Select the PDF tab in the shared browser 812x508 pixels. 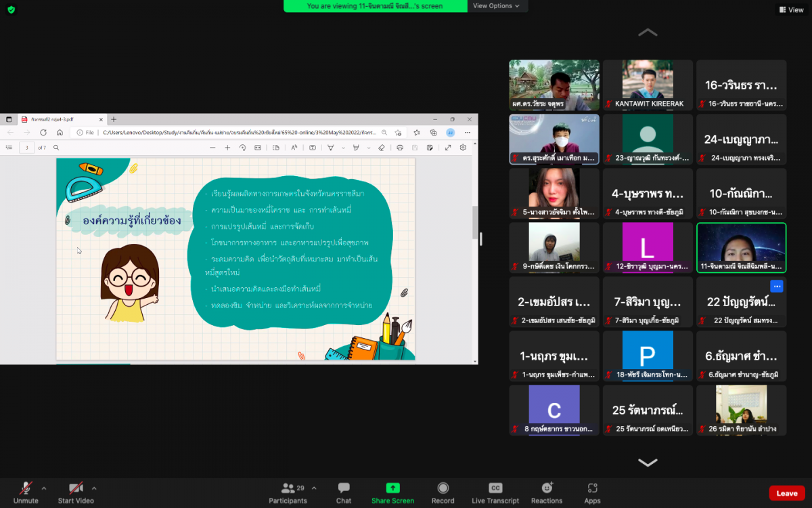[61, 119]
